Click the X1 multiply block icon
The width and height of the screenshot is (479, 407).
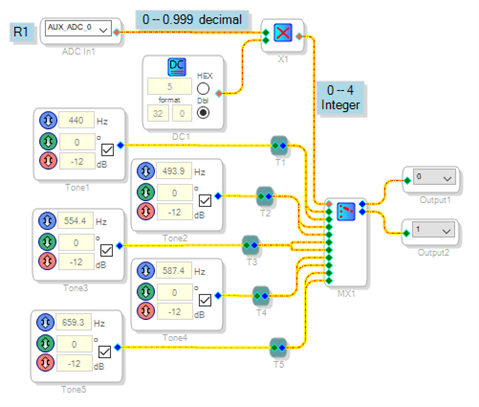pyautogui.click(x=283, y=33)
